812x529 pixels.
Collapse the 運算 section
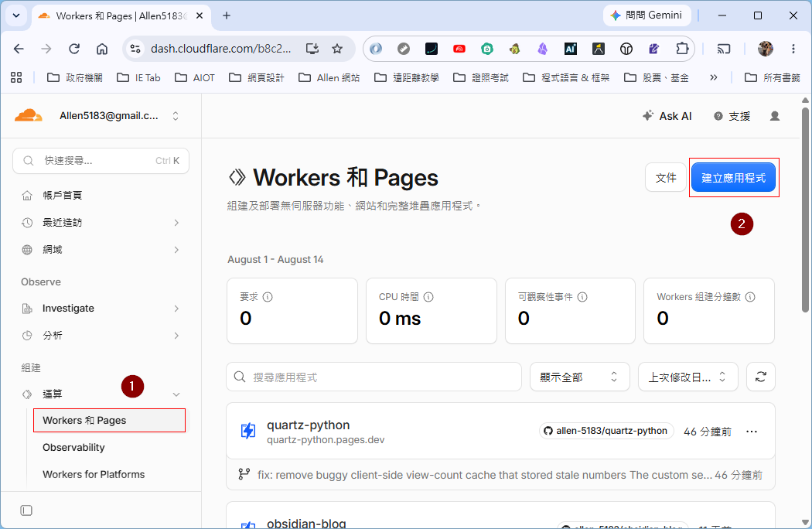coord(176,394)
